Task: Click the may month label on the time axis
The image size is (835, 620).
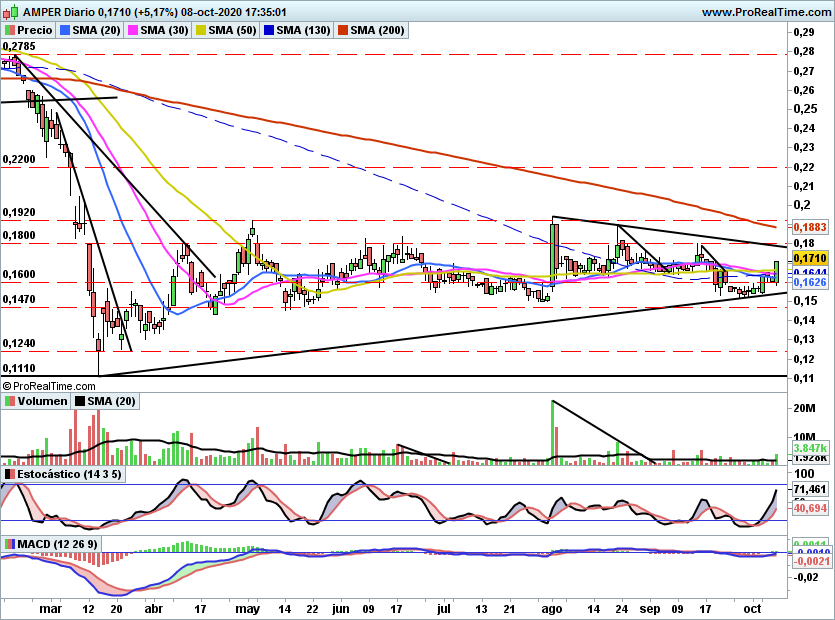Action: (248, 609)
